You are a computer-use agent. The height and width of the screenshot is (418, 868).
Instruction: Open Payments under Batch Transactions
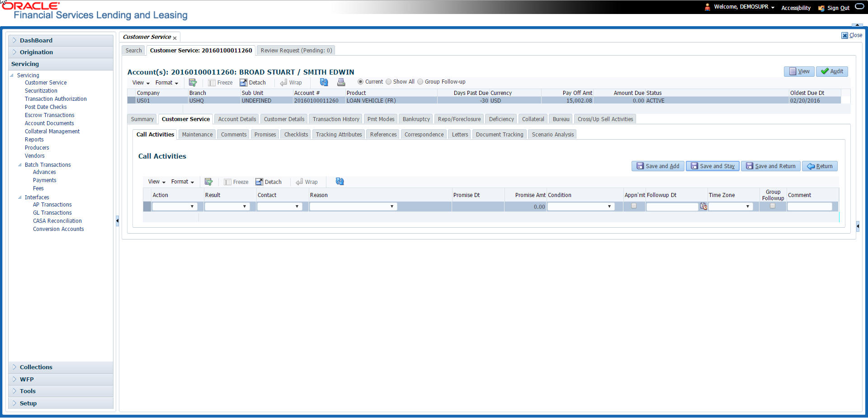[45, 180]
